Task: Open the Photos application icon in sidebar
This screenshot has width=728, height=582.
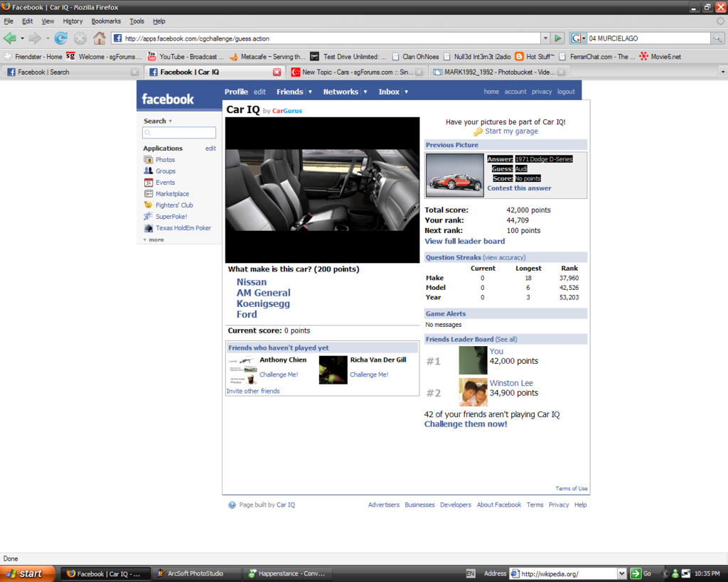Action: coord(148,160)
